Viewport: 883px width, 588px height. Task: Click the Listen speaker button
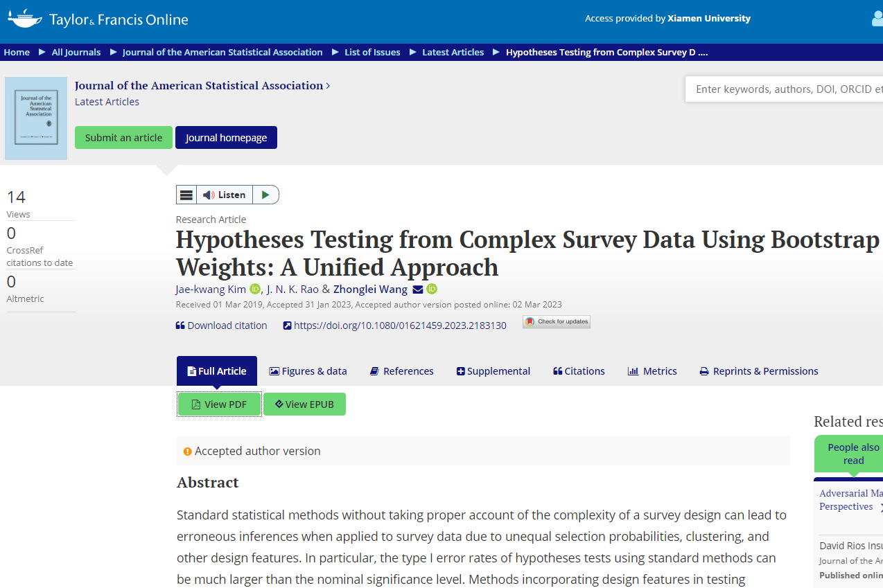click(x=224, y=195)
